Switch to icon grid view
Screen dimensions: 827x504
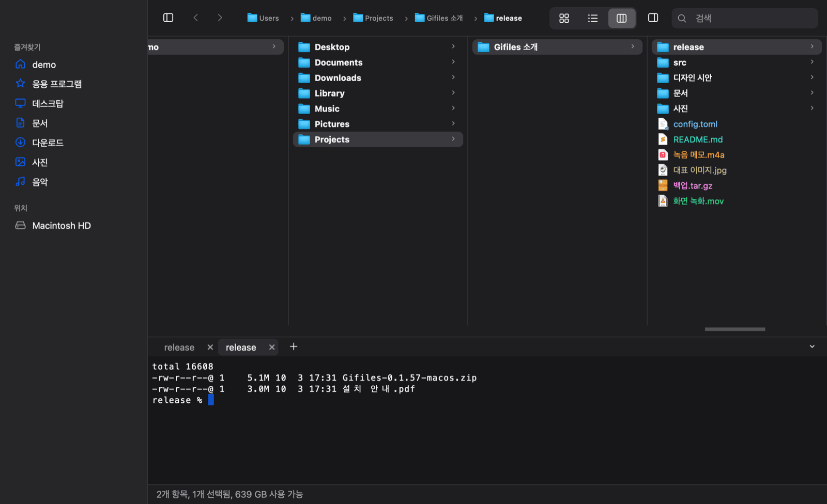[564, 18]
